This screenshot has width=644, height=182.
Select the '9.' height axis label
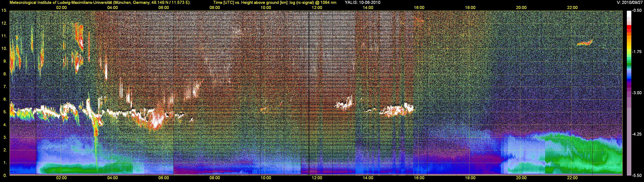(5, 61)
